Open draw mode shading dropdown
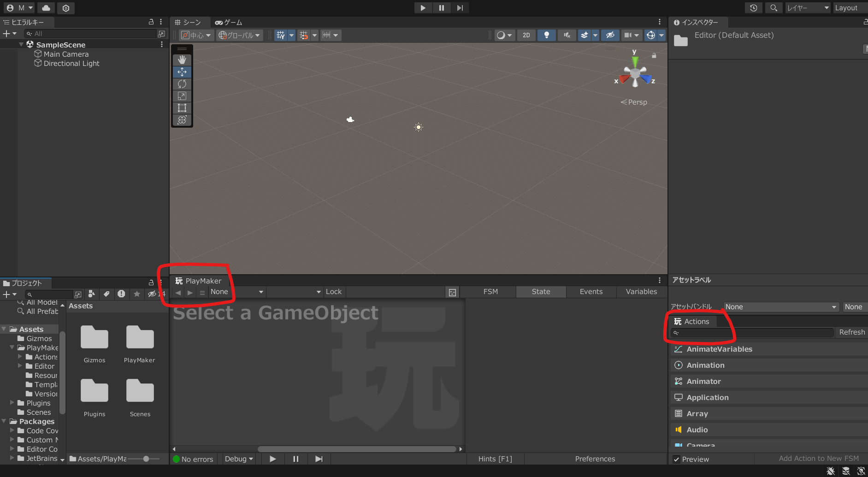Screen dimensions: 868x477 [x=504, y=35]
